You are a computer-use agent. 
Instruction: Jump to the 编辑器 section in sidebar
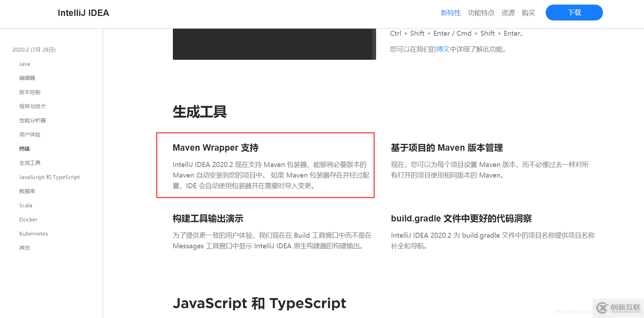27,78
